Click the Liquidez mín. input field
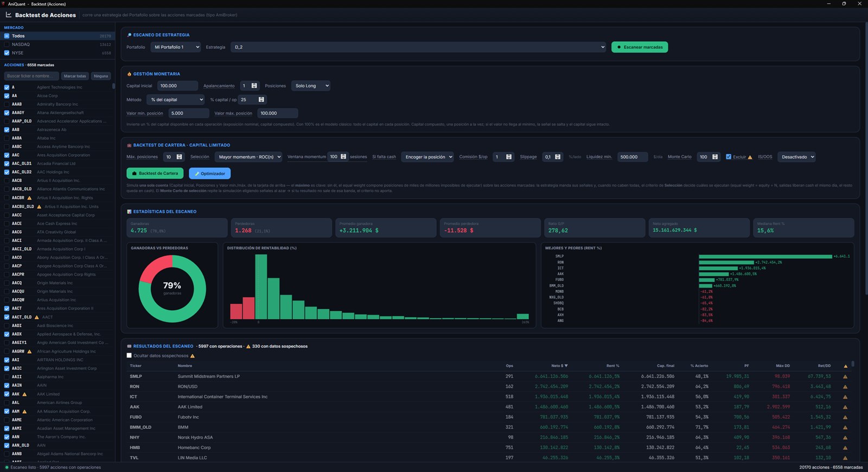 click(x=632, y=157)
